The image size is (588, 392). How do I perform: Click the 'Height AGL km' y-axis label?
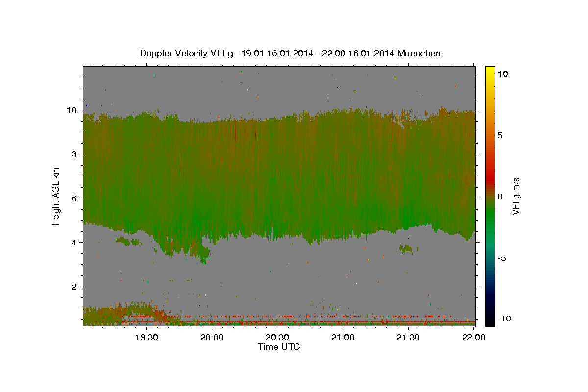56,196
